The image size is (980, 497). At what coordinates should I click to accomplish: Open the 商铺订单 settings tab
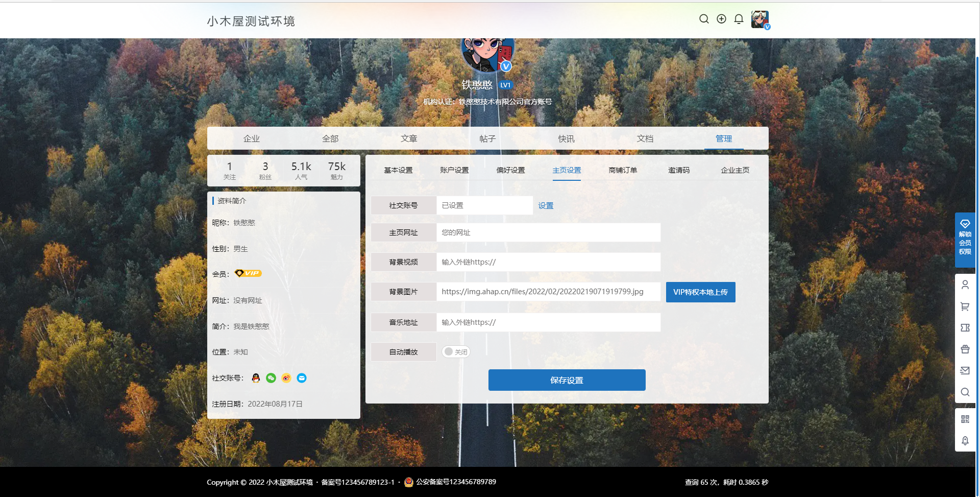623,170
